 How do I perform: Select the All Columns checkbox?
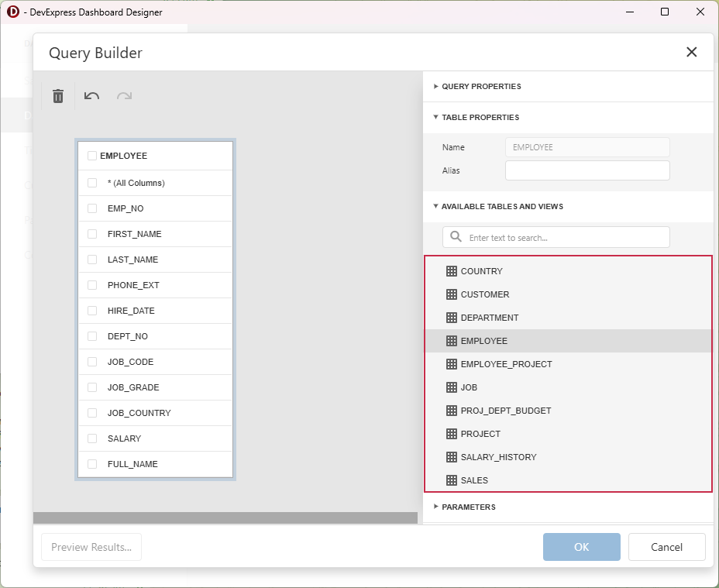pos(91,182)
